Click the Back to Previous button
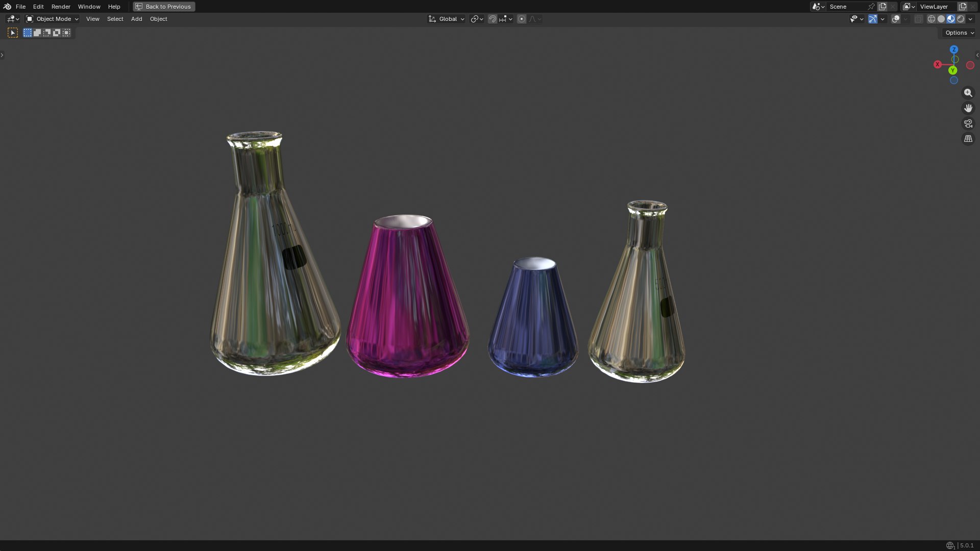980x551 pixels. coord(164,7)
